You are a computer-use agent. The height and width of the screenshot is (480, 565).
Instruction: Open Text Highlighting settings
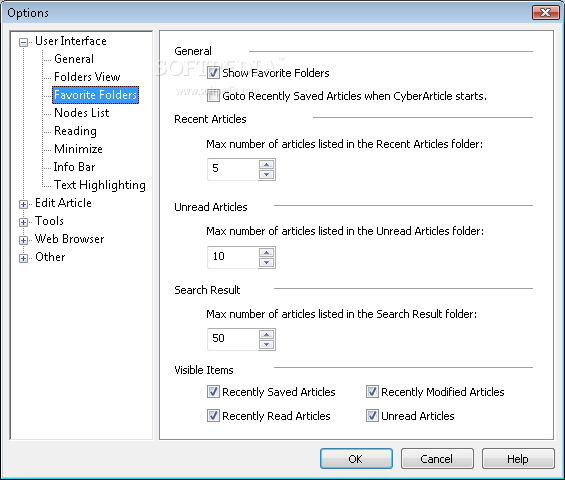tap(100, 185)
